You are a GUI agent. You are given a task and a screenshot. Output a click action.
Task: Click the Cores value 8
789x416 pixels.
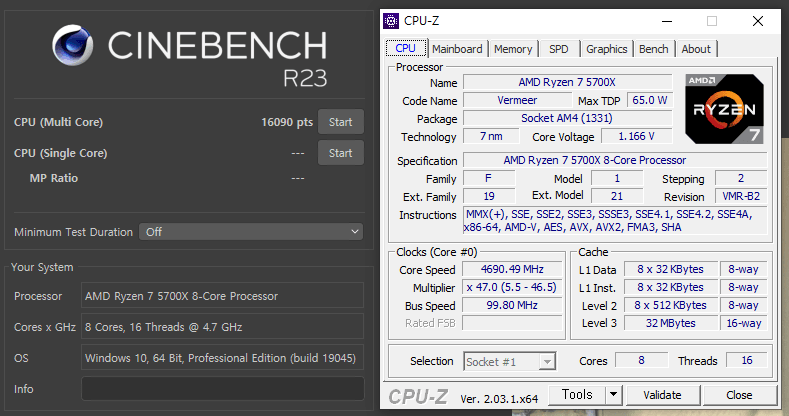pyautogui.click(x=642, y=360)
